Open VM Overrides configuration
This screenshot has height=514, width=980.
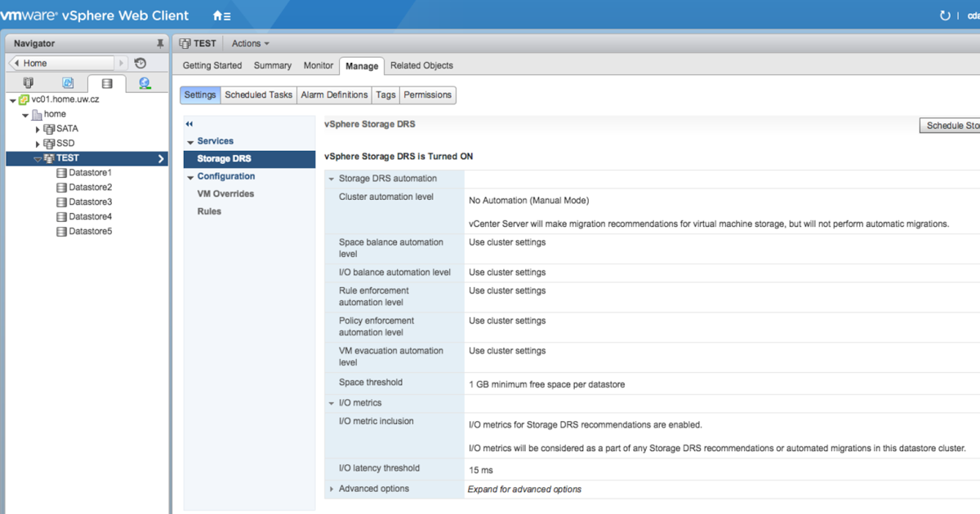point(225,194)
